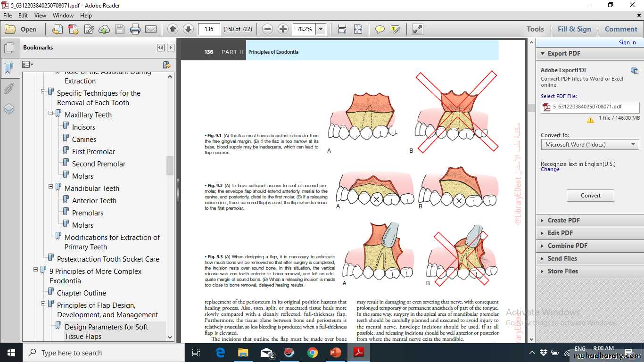Go to previous page with up arrow
The width and height of the screenshot is (644, 362).
pyautogui.click(x=173, y=29)
